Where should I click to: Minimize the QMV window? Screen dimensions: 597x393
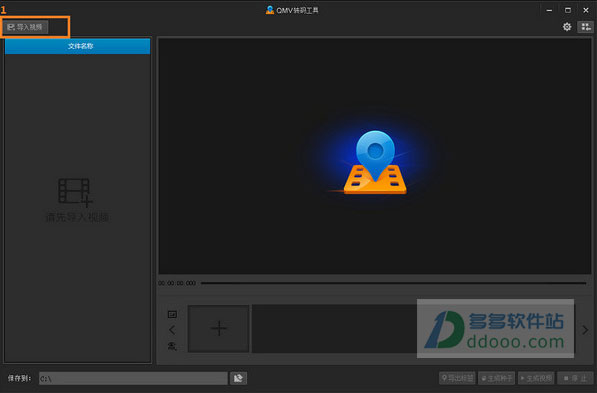point(549,10)
